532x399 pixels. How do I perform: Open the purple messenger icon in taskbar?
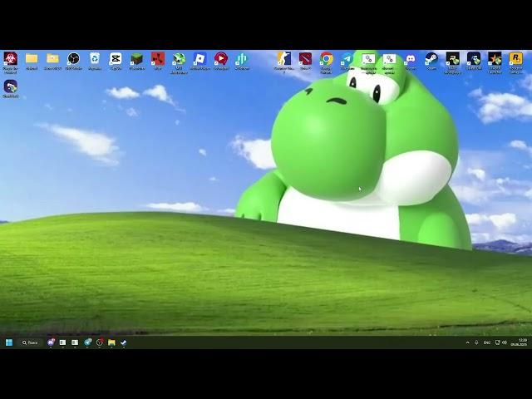(x=51, y=342)
